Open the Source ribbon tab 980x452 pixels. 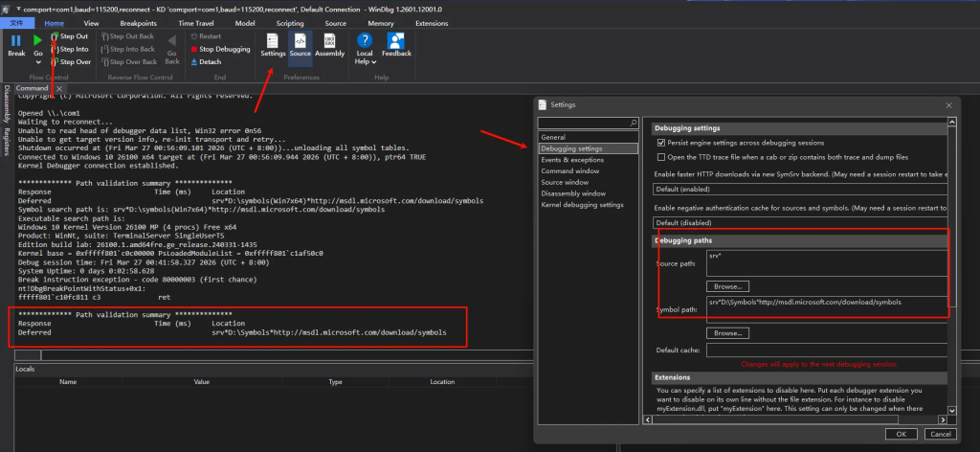click(x=336, y=23)
